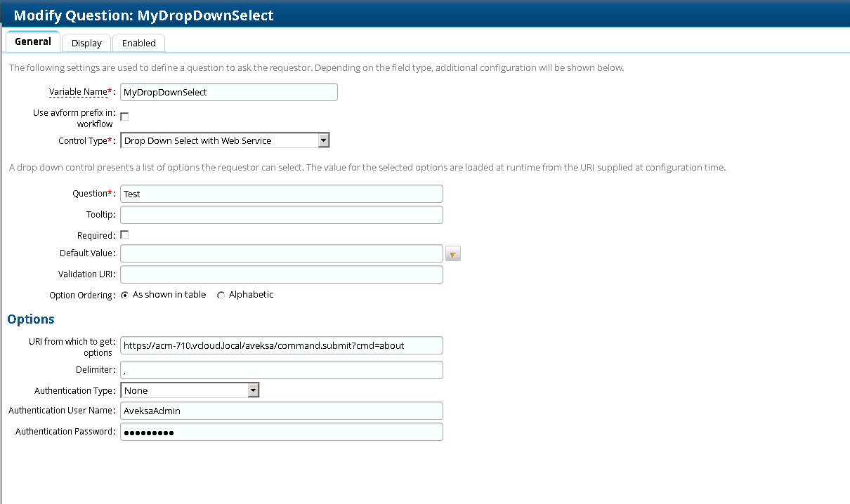Select the Alphabetic option ordering

[x=221, y=296]
